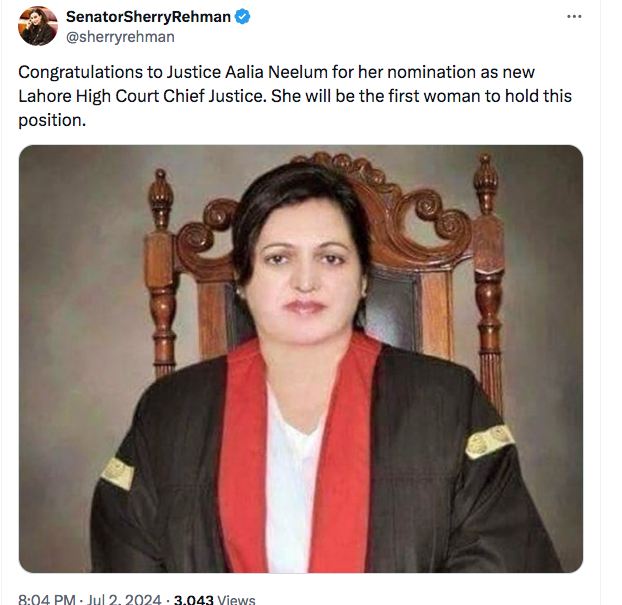Open the SenatorSherryRehman profile avatar

38,26
